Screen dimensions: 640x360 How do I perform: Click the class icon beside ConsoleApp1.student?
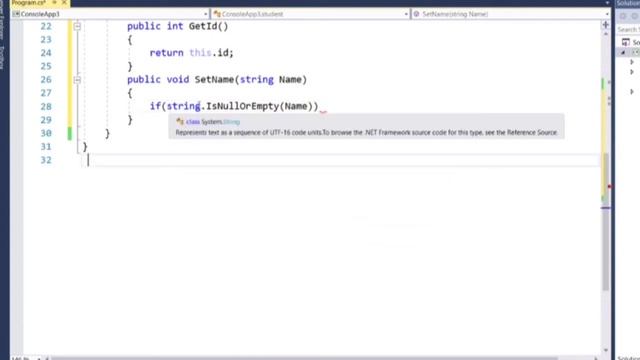click(217, 14)
